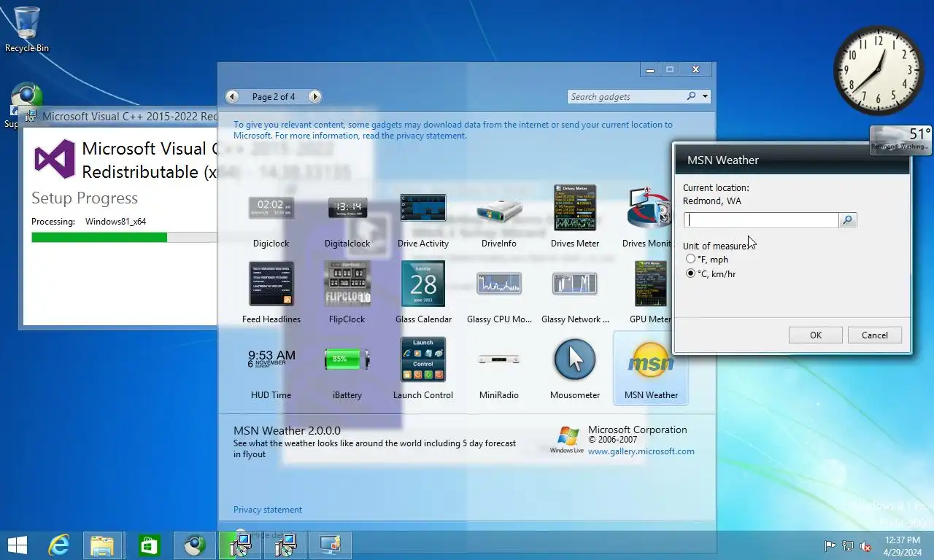Select the iBattery gadget icon
The height and width of the screenshot is (560, 934).
[x=347, y=359]
